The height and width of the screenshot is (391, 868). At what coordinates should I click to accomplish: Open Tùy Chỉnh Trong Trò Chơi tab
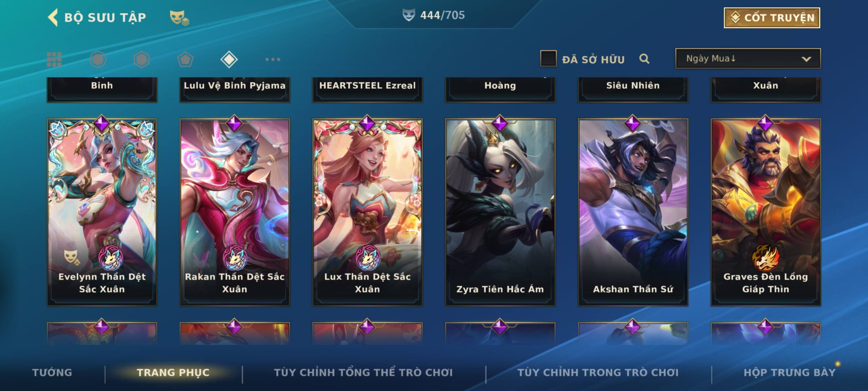coord(598,373)
